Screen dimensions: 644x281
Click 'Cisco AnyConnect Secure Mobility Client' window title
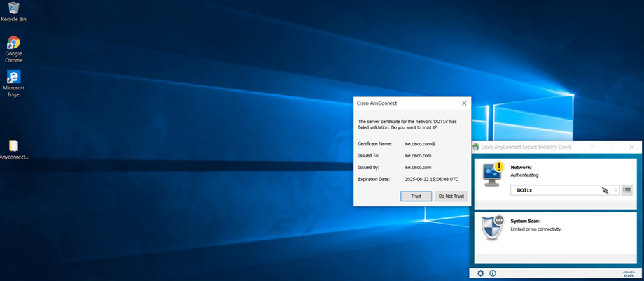point(526,147)
